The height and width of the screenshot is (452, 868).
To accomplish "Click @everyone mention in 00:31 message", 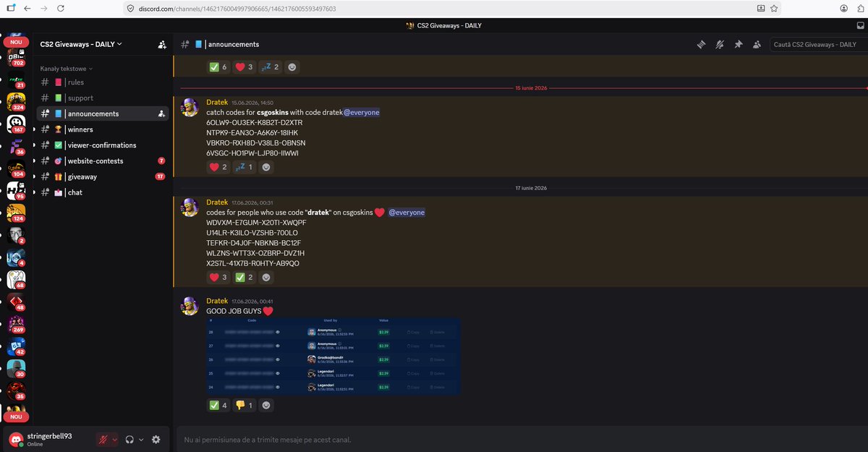I will tap(407, 213).
